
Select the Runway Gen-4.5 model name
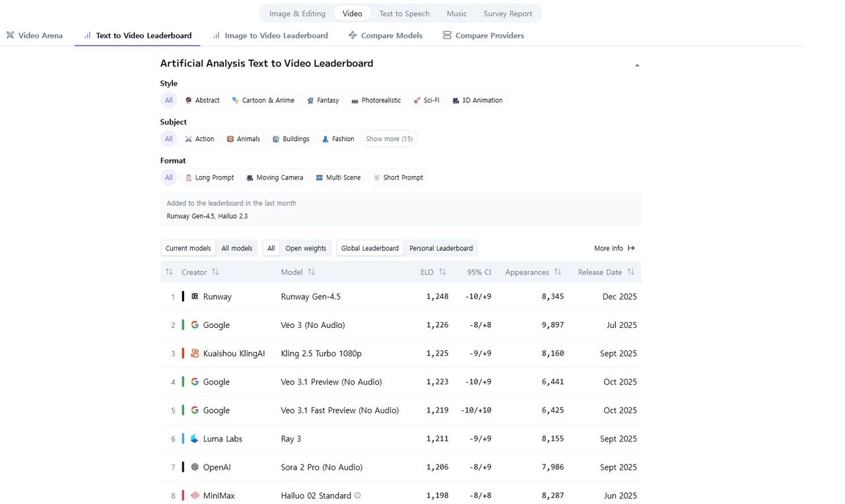311,297
